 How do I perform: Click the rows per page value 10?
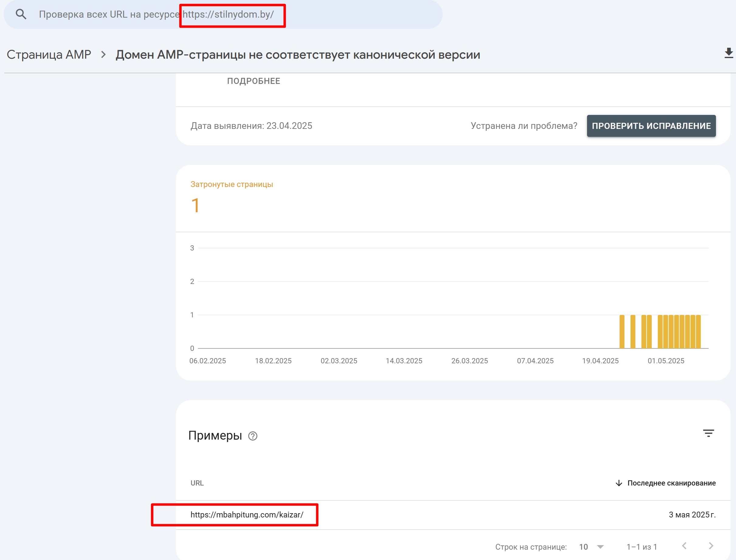point(583,547)
